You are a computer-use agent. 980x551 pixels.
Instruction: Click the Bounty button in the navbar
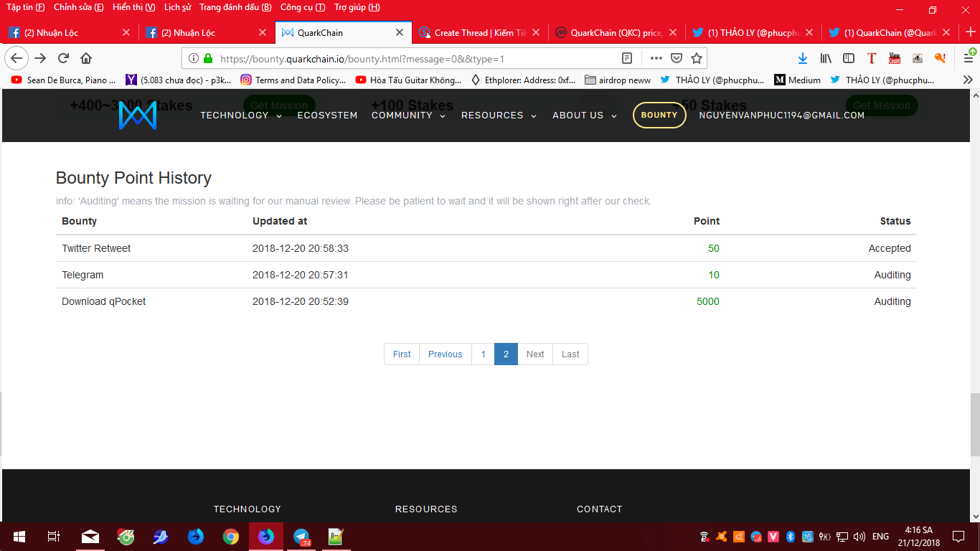coord(659,115)
